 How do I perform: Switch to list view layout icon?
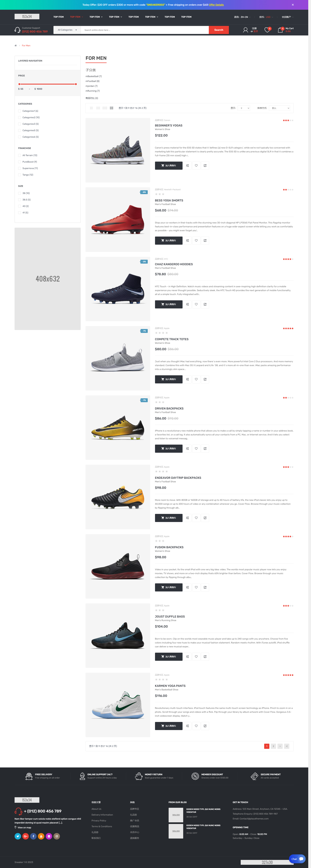(x=112, y=108)
